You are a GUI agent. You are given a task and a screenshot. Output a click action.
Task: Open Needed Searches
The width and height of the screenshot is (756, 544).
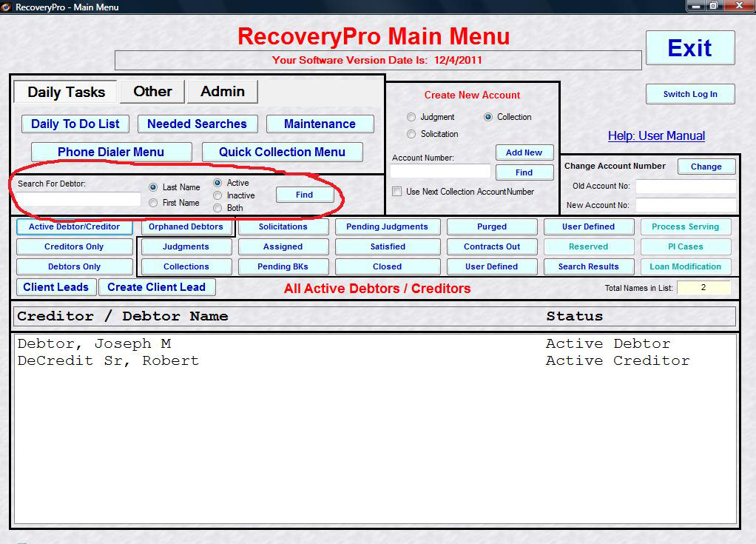point(198,124)
